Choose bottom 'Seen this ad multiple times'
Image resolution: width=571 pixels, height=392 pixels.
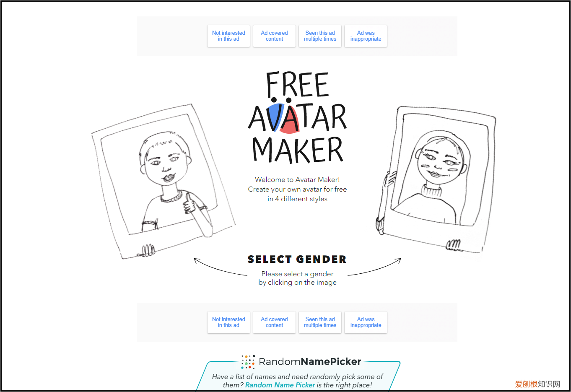pos(320,322)
